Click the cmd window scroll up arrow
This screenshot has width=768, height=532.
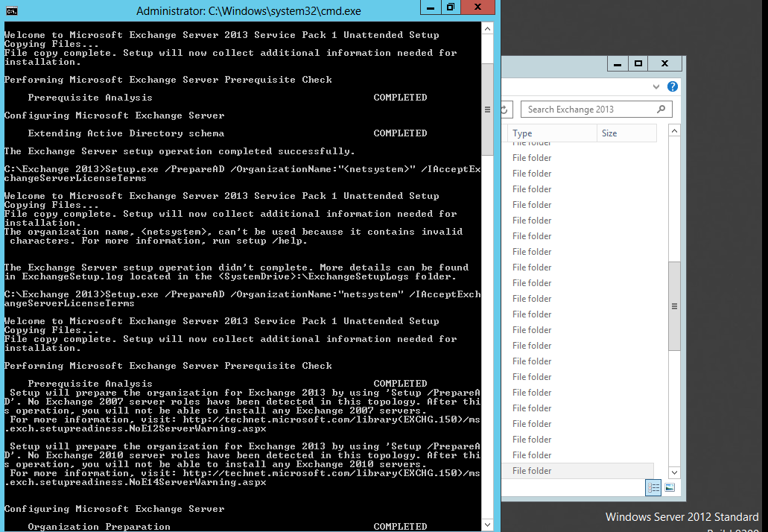click(487, 29)
